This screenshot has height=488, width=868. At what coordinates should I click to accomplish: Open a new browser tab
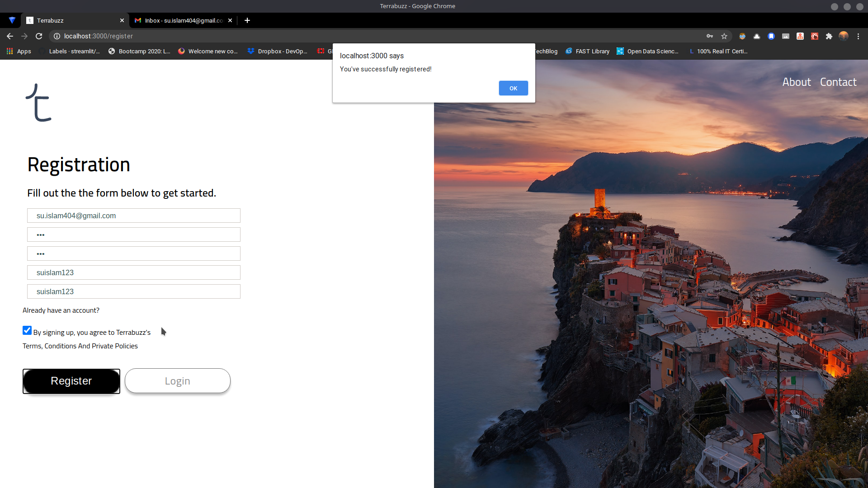point(247,20)
